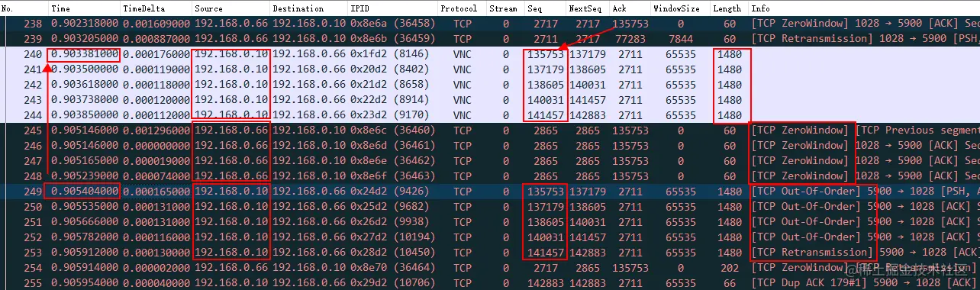Select Length value 66
Image resolution: width=980 pixels, height=290 pixels.
730,283
